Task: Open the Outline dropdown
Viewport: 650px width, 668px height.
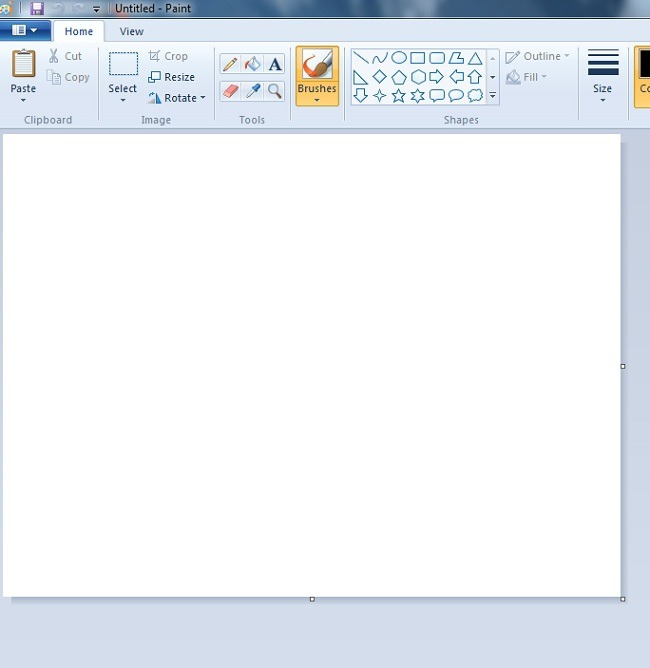Action: pyautogui.click(x=537, y=56)
